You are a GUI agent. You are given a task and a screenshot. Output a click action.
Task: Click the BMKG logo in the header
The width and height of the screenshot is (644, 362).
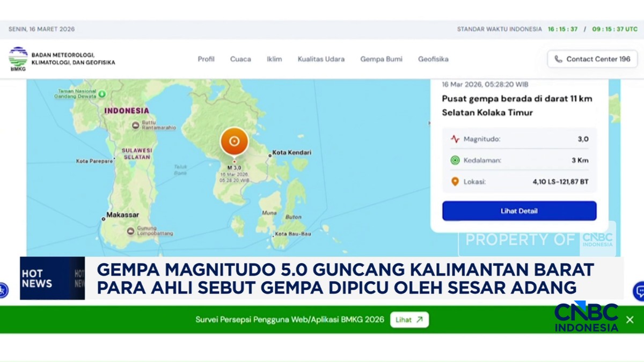(18, 58)
